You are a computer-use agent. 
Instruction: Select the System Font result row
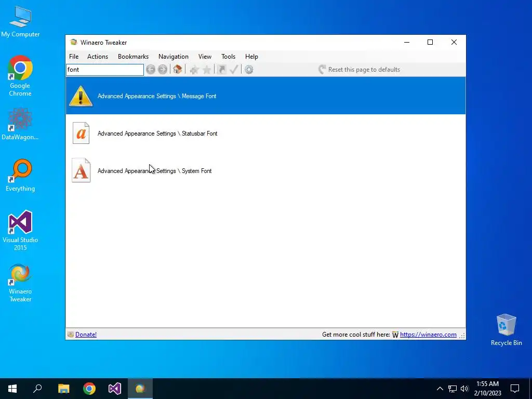click(265, 170)
